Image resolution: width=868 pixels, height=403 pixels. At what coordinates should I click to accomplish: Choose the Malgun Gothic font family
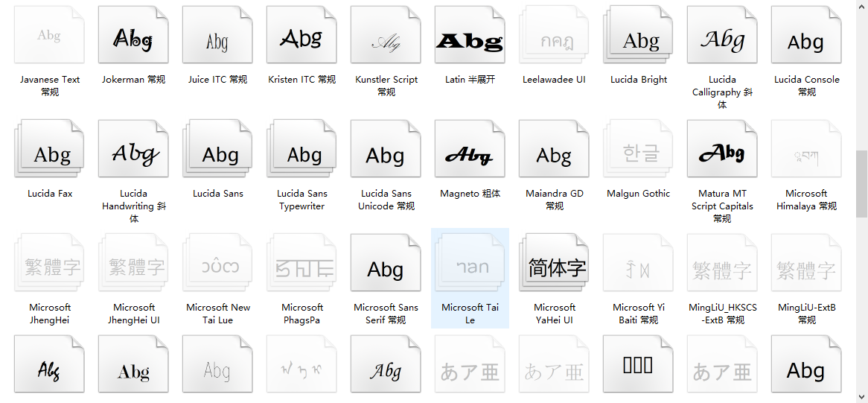638,149
